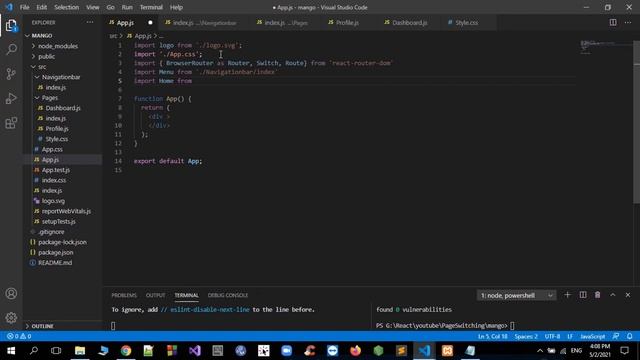This screenshot has height=360, width=640.
Task: Open README.md in the file tree
Action: pyautogui.click(x=55, y=262)
